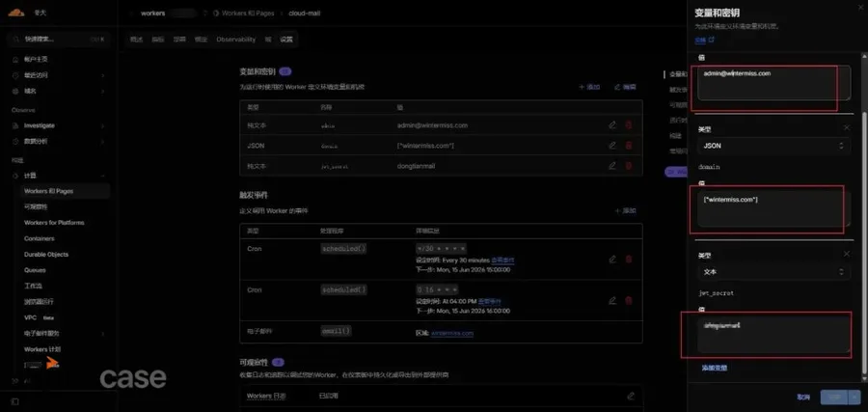Switch to the settings tab (设置)
Screen dimensions: 868x412
point(286,40)
